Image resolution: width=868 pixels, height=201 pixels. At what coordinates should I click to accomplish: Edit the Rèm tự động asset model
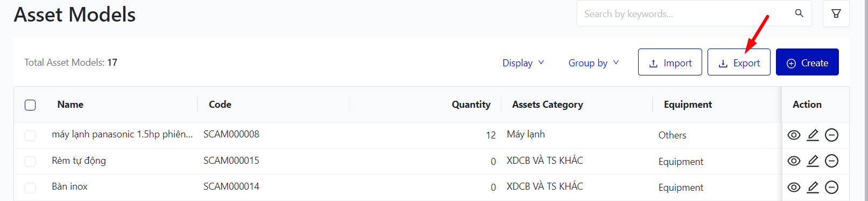tap(813, 161)
